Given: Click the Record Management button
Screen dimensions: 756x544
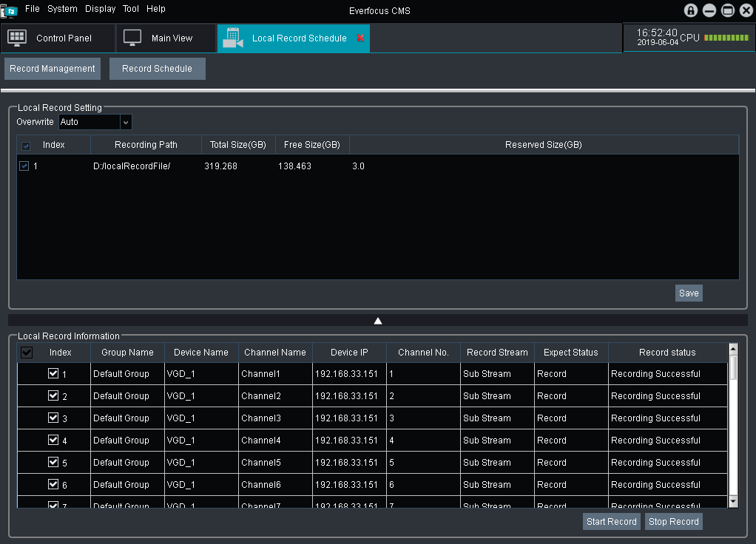Looking at the screenshot, I should coord(53,69).
